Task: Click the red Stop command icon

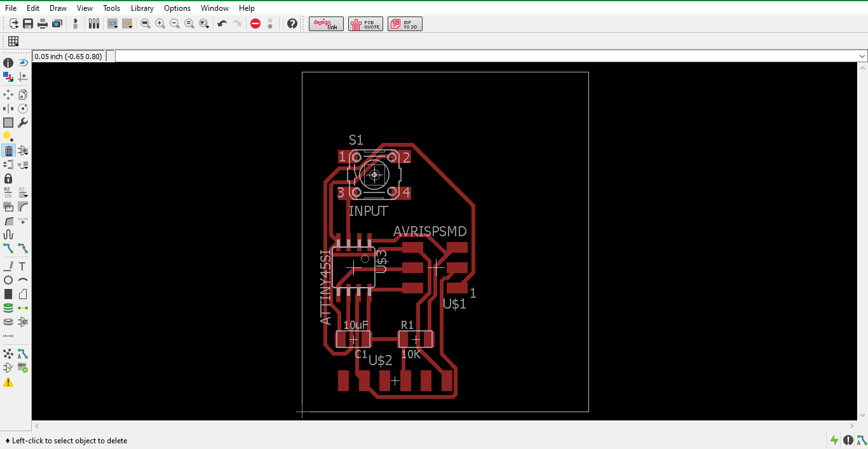Action: point(255,23)
